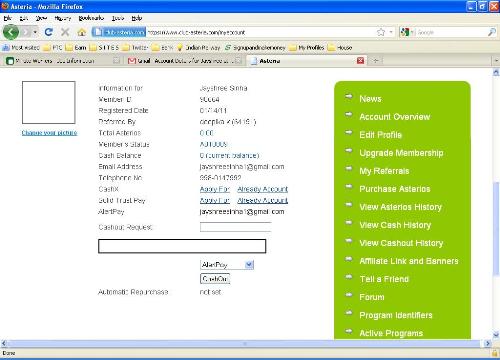500x360 pixels.
Task: Open Edit Profile in the sidebar
Action: pyautogui.click(x=381, y=135)
